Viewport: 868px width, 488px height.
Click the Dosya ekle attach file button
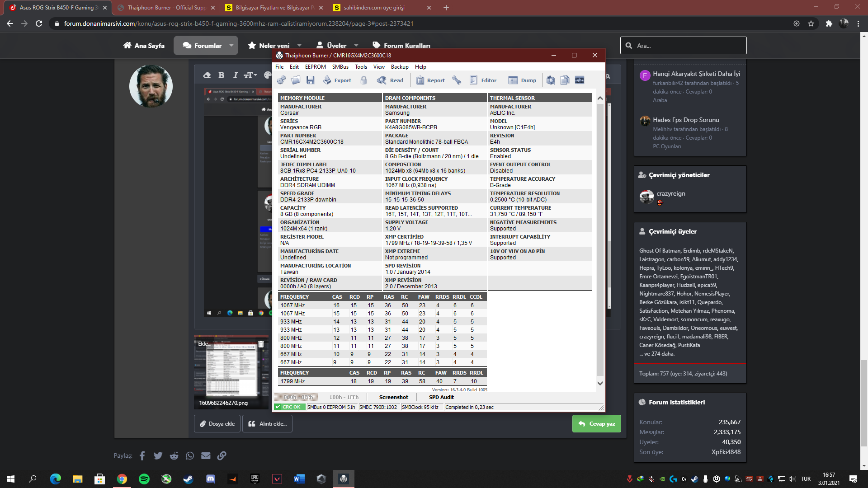[x=217, y=424]
